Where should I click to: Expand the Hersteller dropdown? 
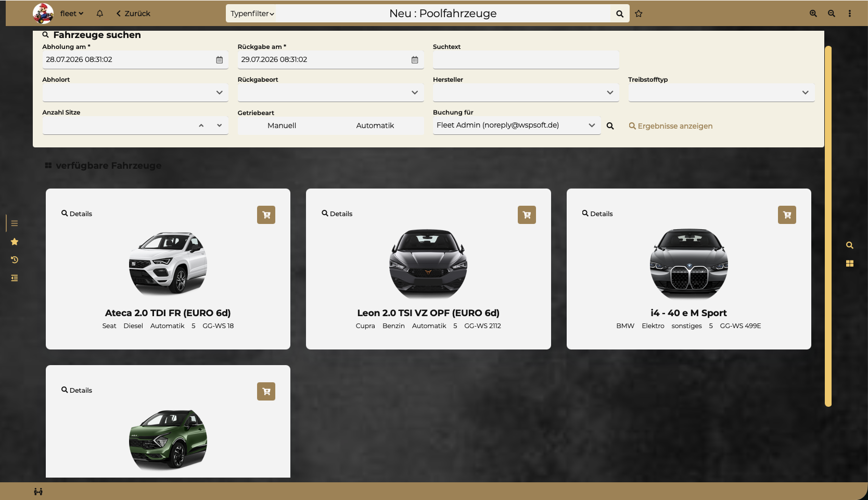(x=610, y=93)
